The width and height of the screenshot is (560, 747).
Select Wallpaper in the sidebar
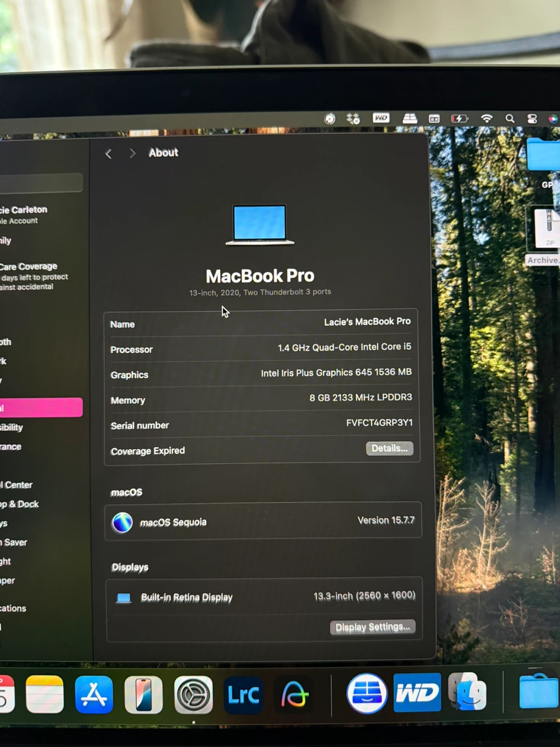click(7, 580)
